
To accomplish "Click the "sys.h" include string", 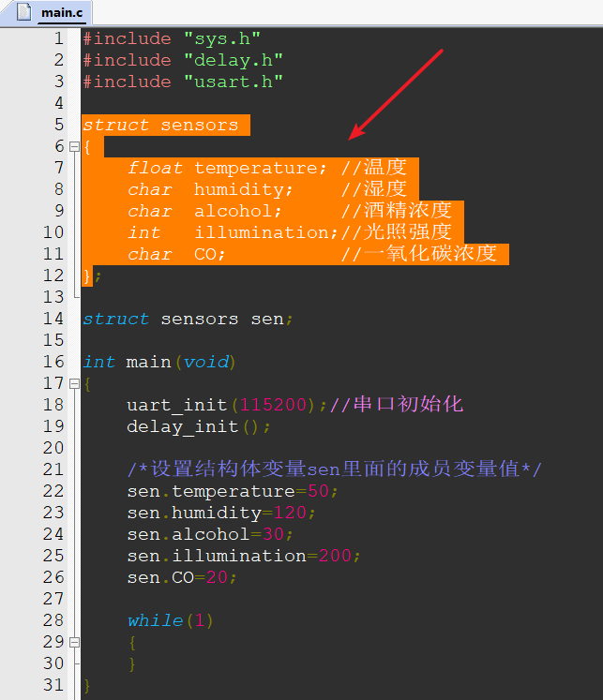I will (222, 38).
